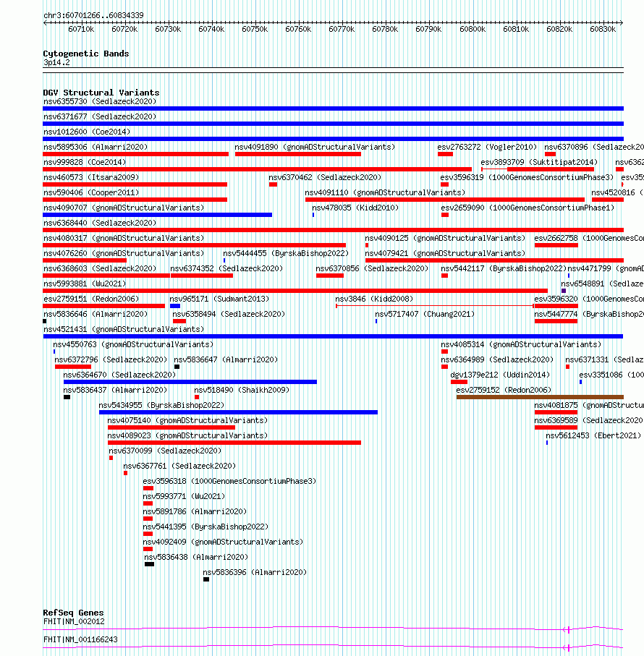Click nsv5993881 (Wu2021) label
This screenshot has width=644, height=656.
85,284
